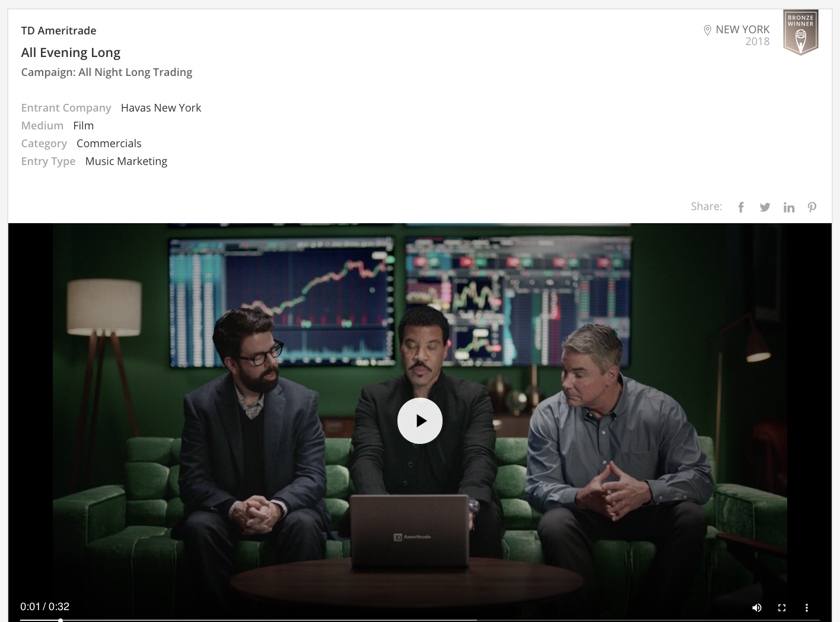Click the Bronze Winner badge
The height and width of the screenshot is (622, 840).
click(x=801, y=32)
